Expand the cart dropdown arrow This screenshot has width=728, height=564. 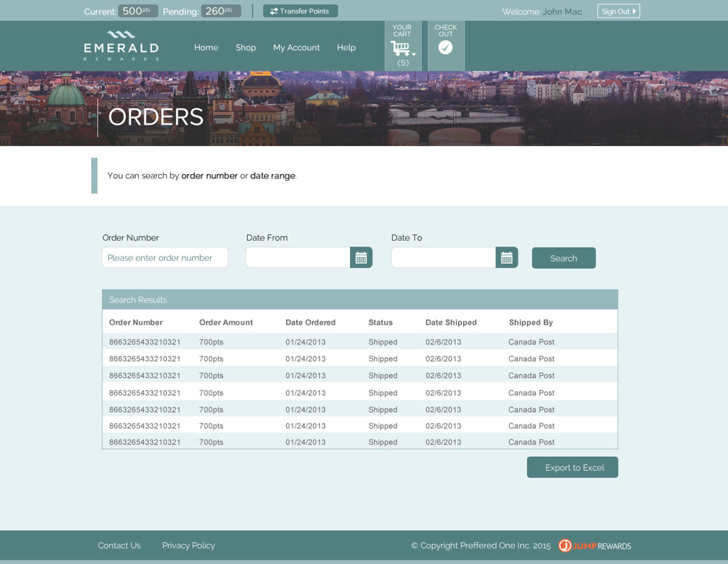point(414,55)
